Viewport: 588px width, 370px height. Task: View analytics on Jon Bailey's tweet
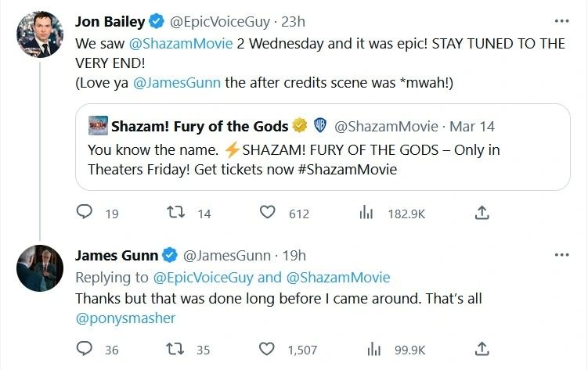click(x=366, y=213)
